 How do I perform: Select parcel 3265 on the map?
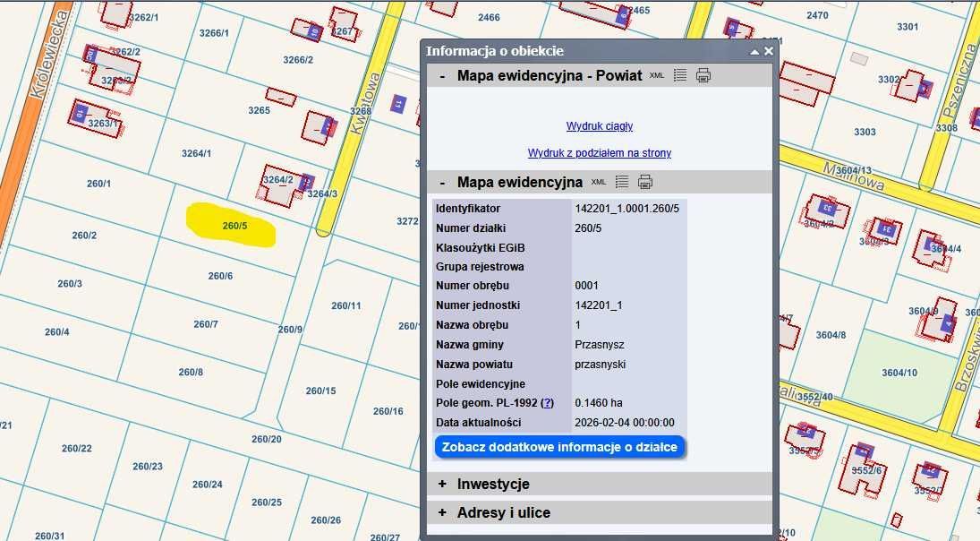pyautogui.click(x=257, y=109)
